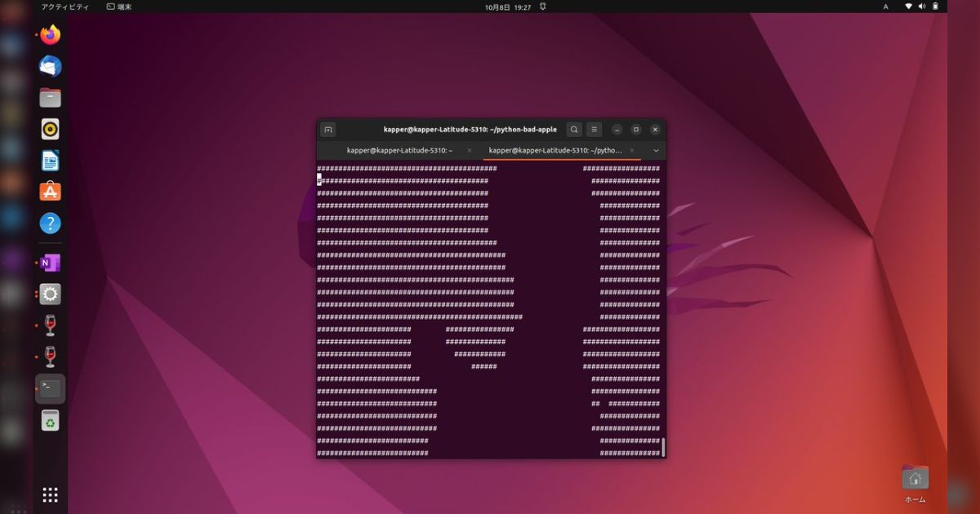Toggle the keyboard input source indicator A
Viewport: 980px width, 514px height.
click(885, 7)
